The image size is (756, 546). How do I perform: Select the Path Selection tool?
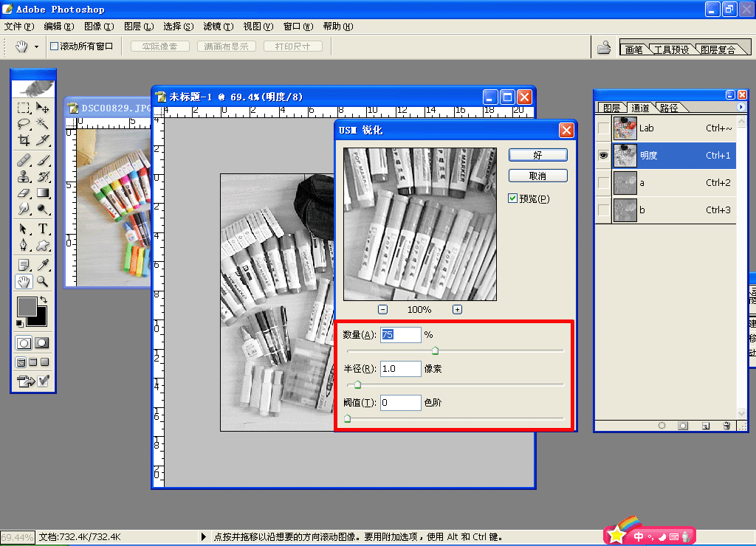[24, 229]
